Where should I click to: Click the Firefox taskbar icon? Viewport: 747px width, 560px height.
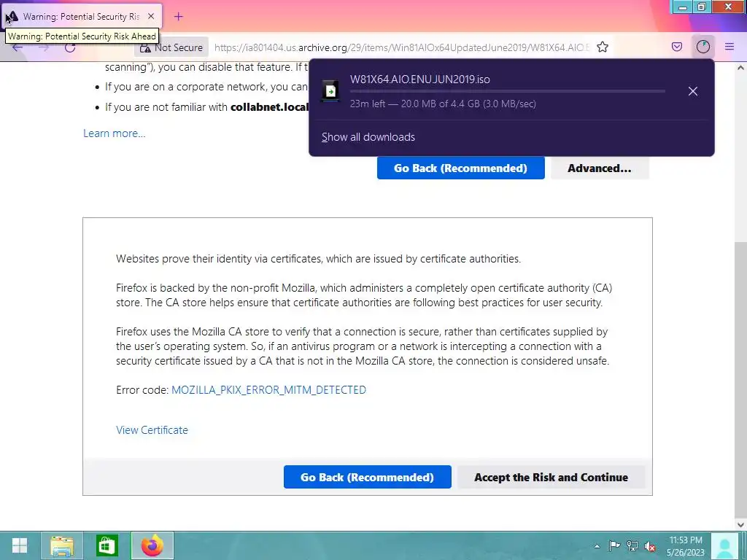tap(152, 545)
